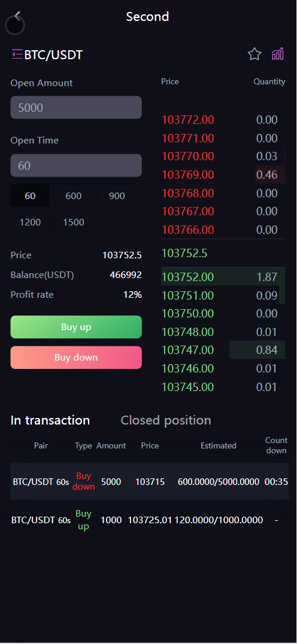
Task: Switch to the Closed position tab
Action: click(x=166, y=420)
